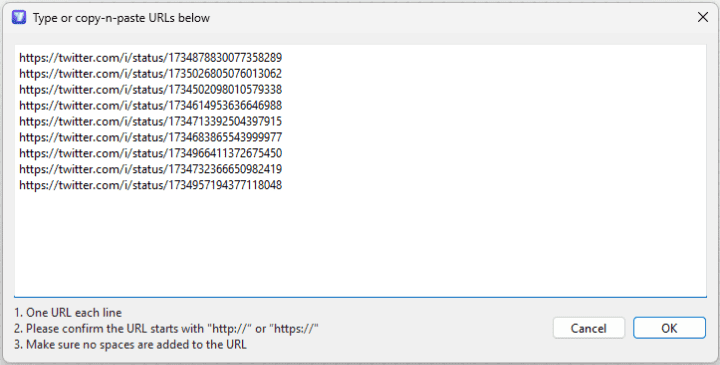Click the "Please confirm the URL starts with" note
This screenshot has width=720, height=365.
click(109, 329)
